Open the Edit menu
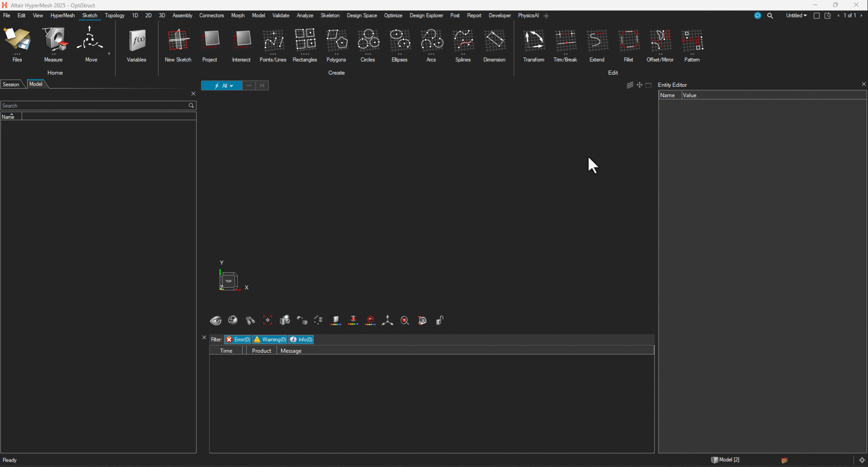The height and width of the screenshot is (467, 868). tap(21, 15)
